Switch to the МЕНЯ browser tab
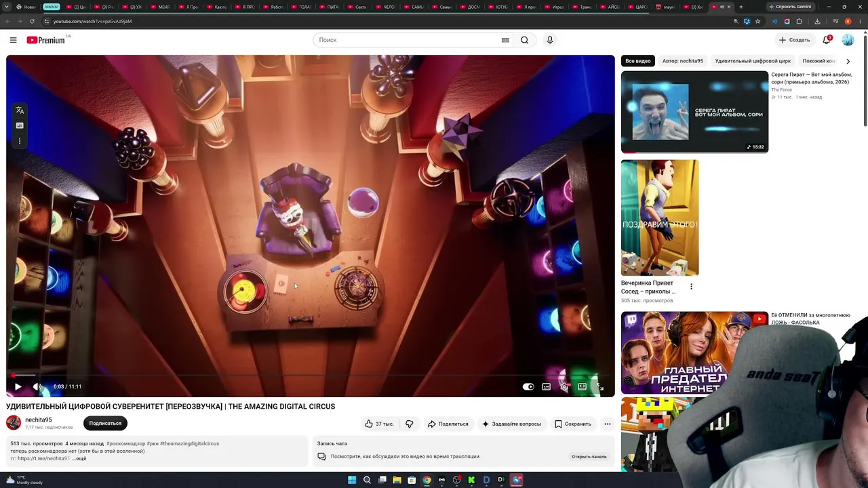The width and height of the screenshot is (868, 488). [x=160, y=7]
